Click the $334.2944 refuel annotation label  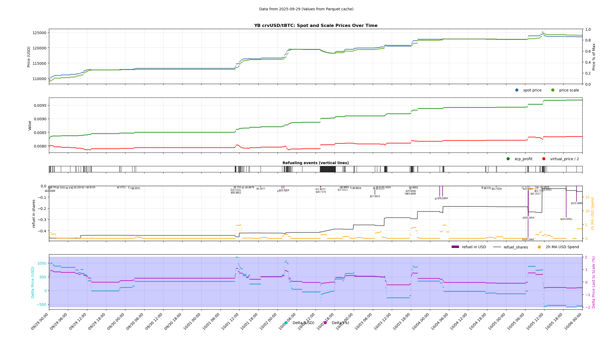point(528,239)
